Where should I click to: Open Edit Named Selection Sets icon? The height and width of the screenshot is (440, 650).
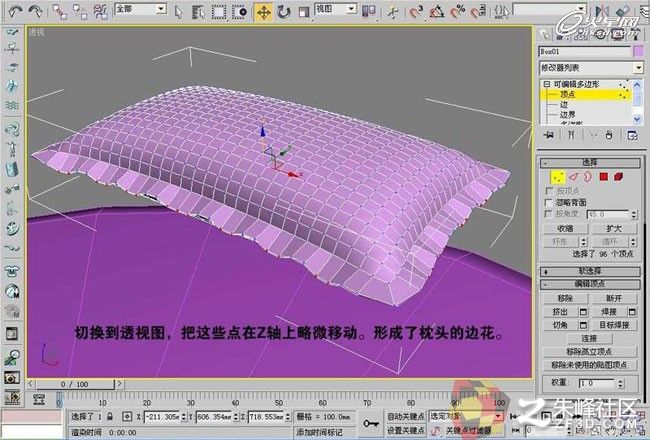click(502, 12)
